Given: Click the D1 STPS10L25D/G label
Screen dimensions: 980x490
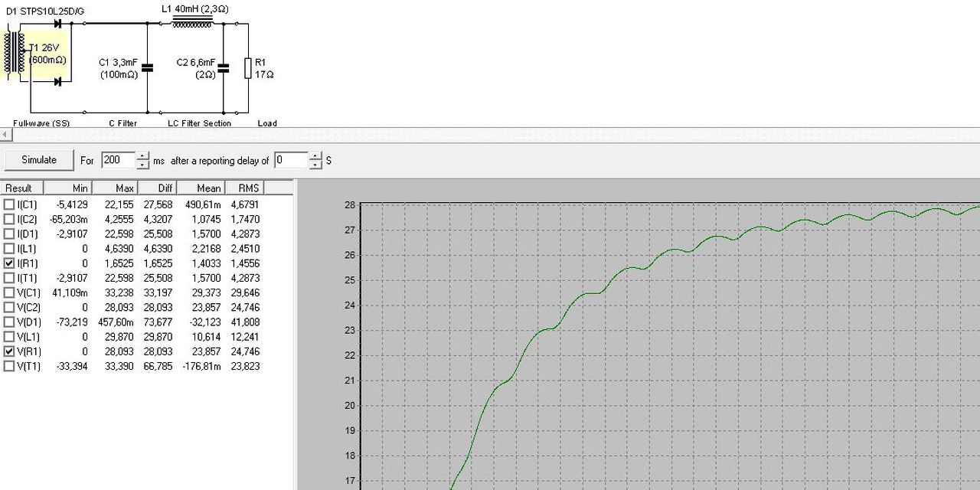Looking at the screenshot, I should coord(45,11).
